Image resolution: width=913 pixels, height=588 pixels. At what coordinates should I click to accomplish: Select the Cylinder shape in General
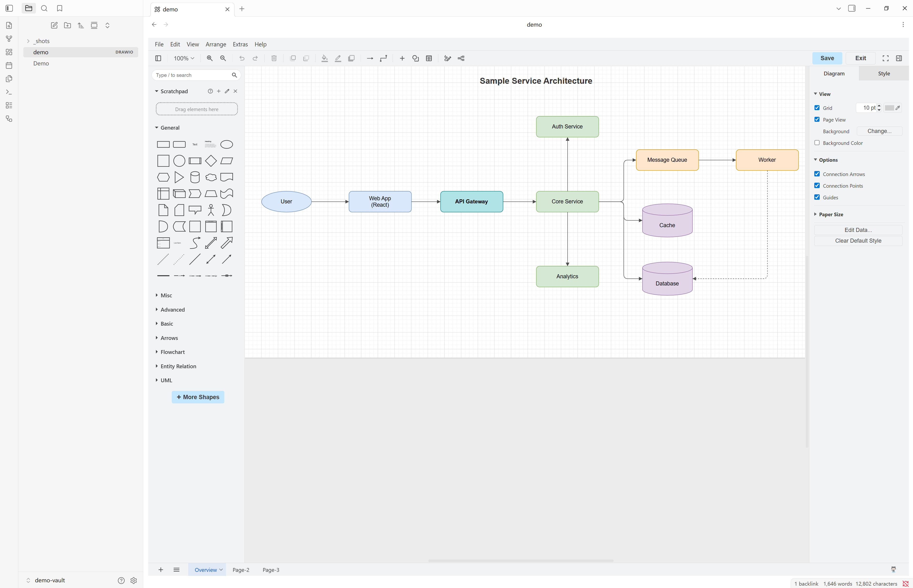pos(195,177)
